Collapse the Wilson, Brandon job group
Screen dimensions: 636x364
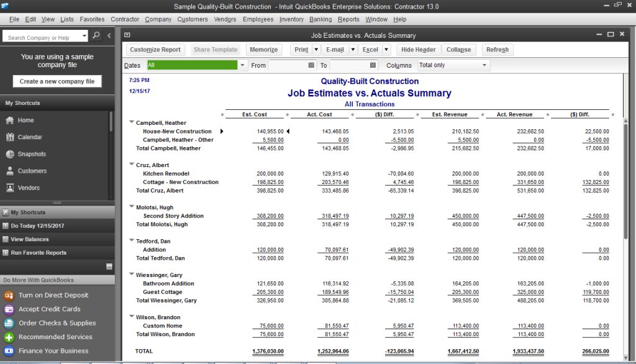point(130,317)
